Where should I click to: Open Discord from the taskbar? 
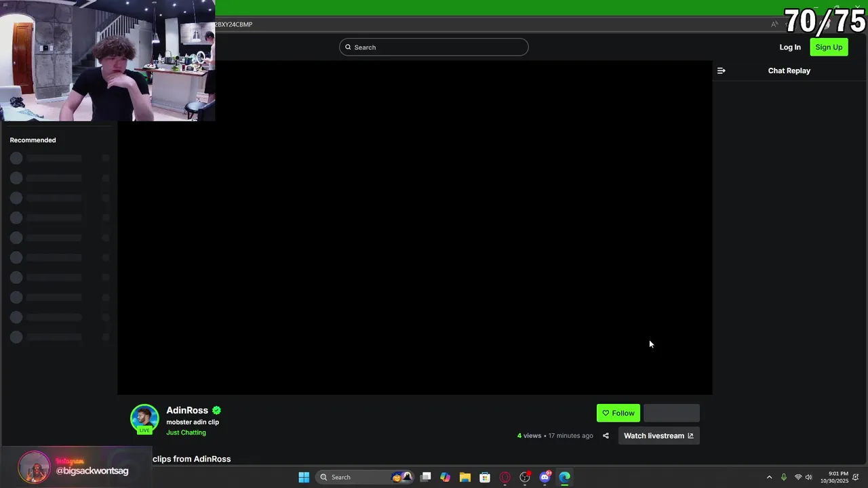pos(545,477)
